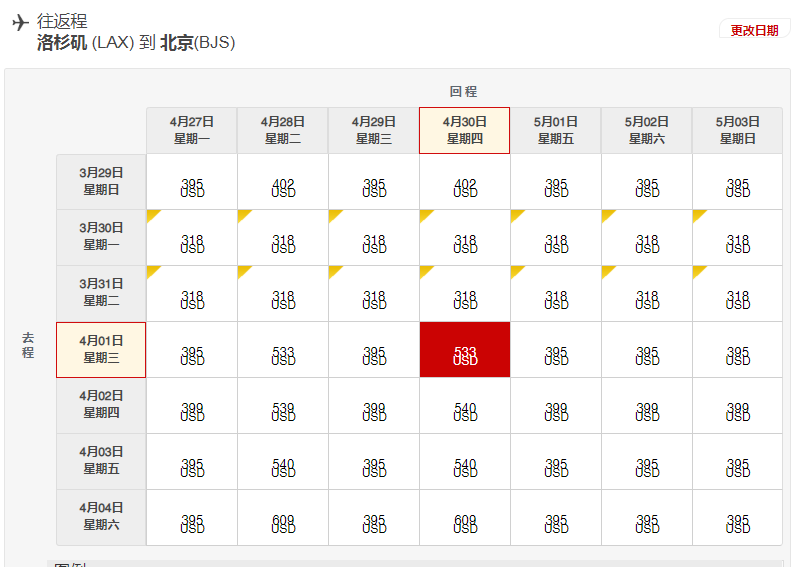The height and width of the screenshot is (567, 792).
Task: Select departure row 3月31日 星期二
Action: pos(101,293)
